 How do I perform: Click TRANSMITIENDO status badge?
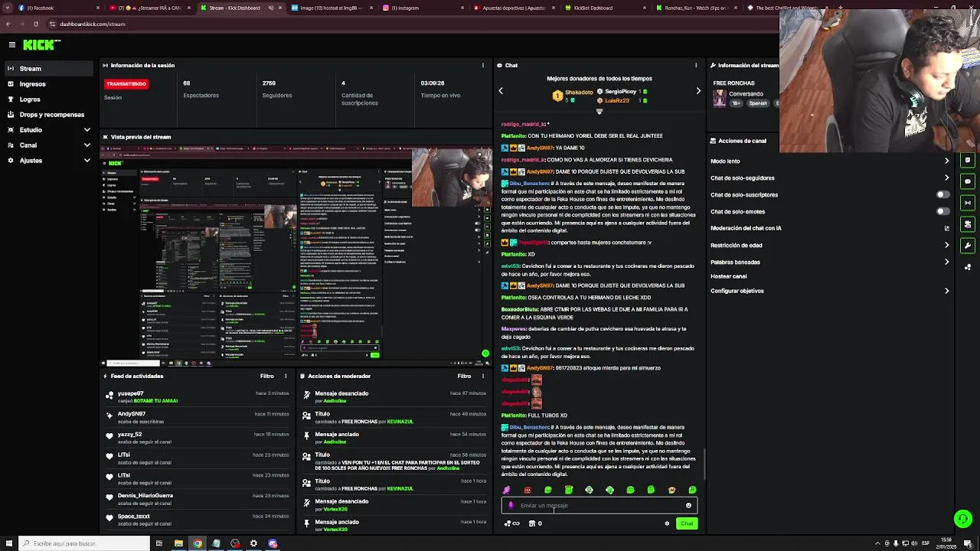point(126,84)
